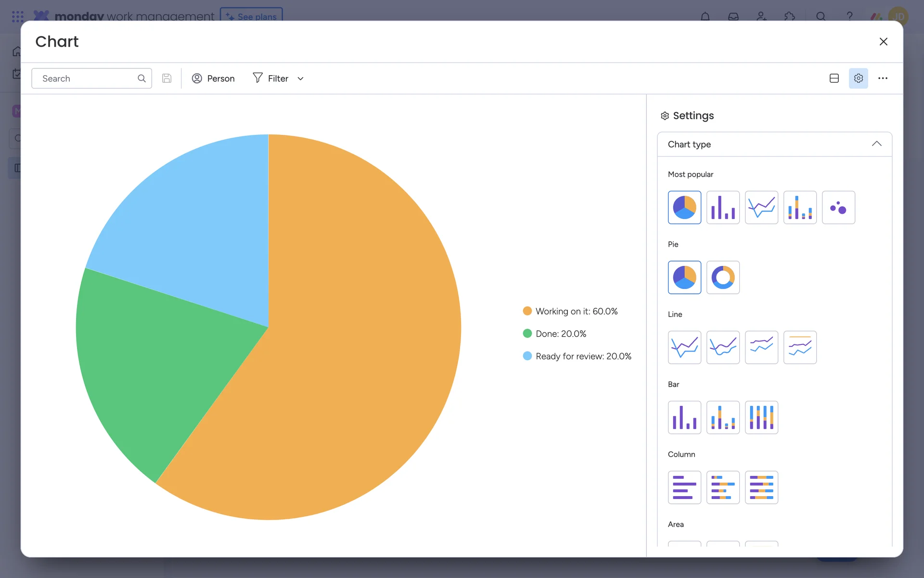Choose the bubble chart in Most popular

tap(838, 208)
